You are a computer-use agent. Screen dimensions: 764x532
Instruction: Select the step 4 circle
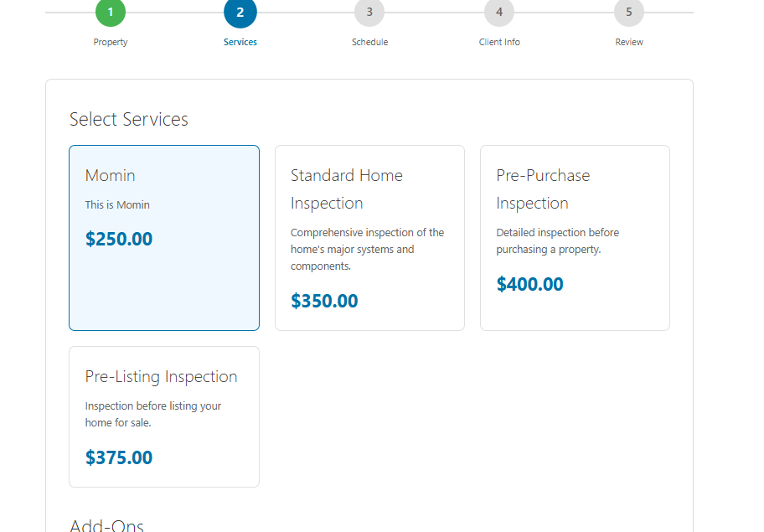click(499, 13)
